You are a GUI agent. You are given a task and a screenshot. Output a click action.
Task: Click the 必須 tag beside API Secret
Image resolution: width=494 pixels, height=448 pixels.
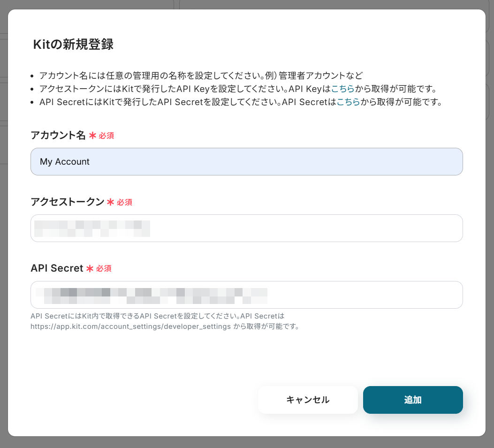104,269
